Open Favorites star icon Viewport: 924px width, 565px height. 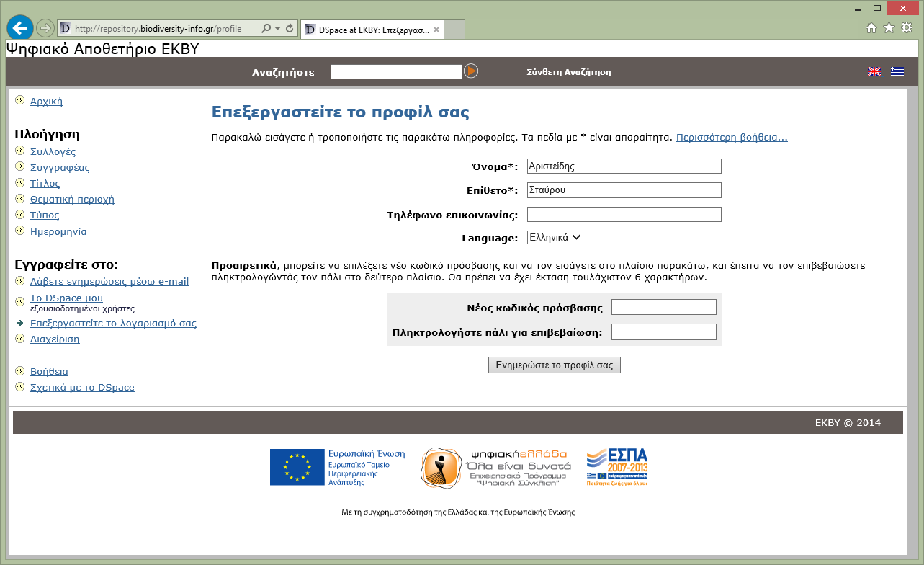pyautogui.click(x=889, y=28)
